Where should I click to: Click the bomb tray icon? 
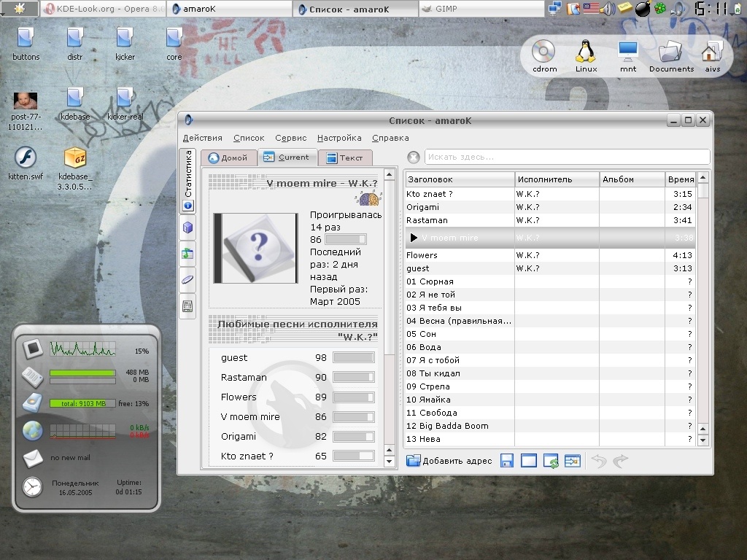(643, 9)
